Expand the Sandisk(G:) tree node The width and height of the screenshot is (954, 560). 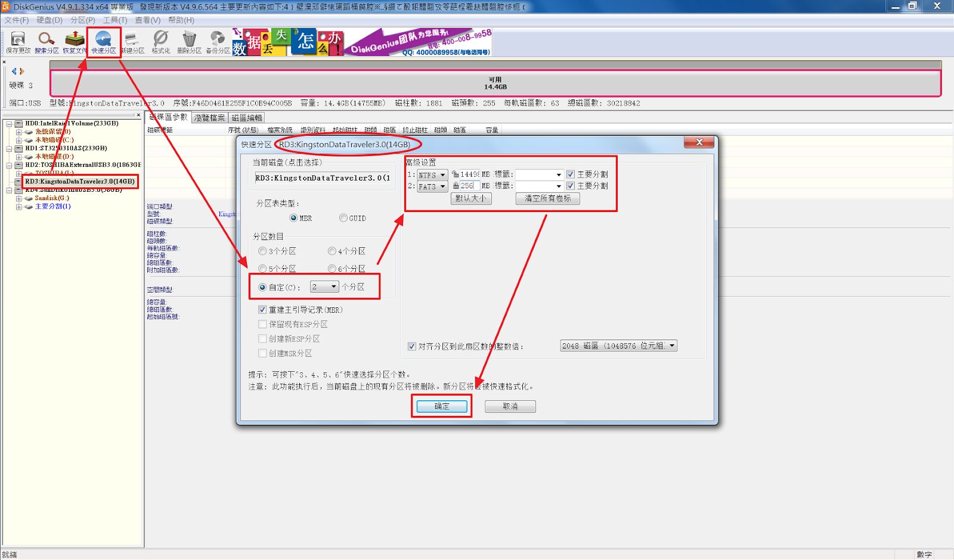click(19, 198)
